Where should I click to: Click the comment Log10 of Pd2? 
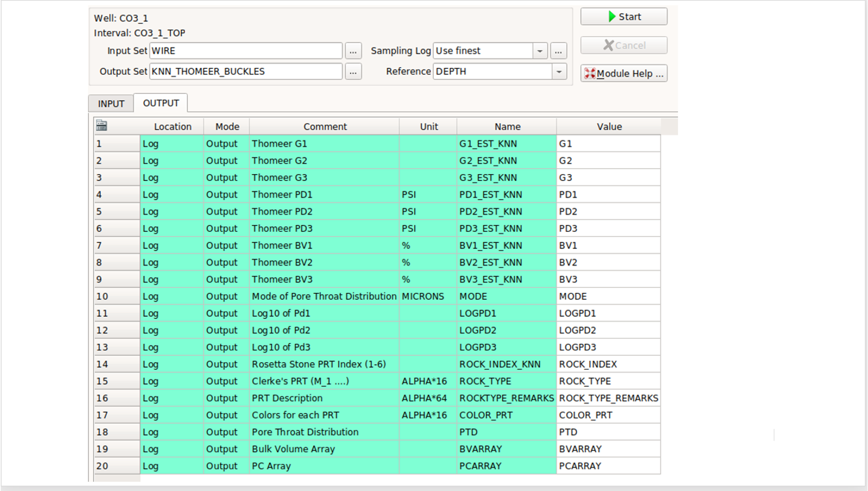(x=324, y=330)
